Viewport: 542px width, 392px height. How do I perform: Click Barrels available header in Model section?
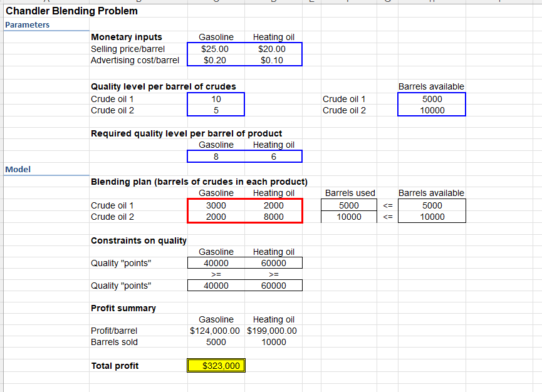(431, 193)
